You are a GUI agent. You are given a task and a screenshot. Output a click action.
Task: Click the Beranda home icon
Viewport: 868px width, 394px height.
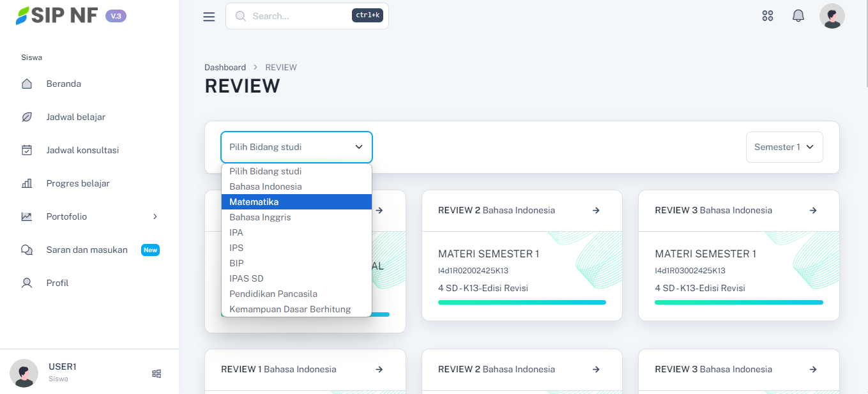pos(27,84)
